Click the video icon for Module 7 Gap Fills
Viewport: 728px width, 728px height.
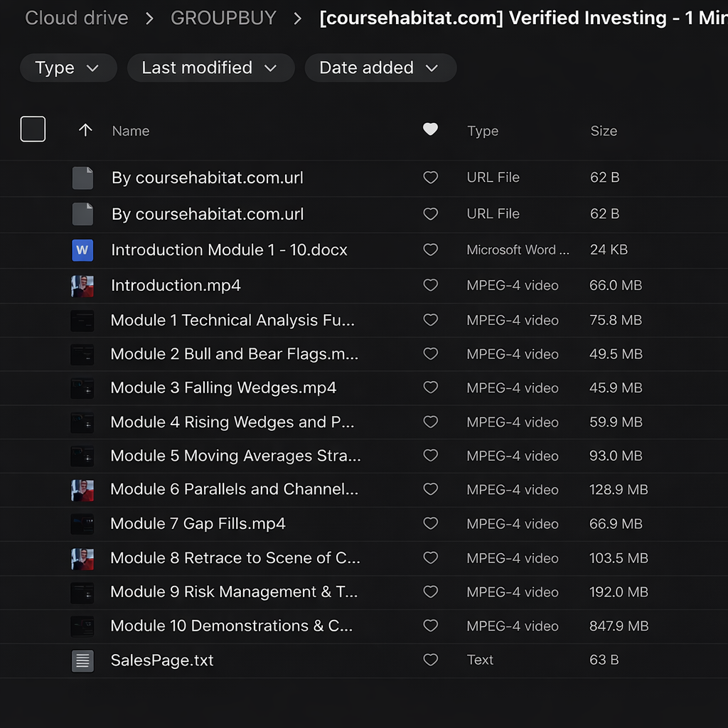[82, 524]
